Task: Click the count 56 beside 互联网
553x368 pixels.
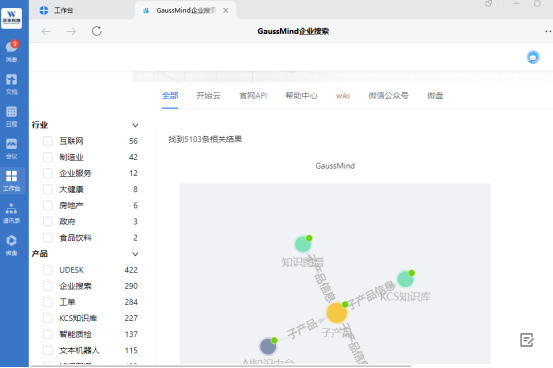Action: pos(133,141)
